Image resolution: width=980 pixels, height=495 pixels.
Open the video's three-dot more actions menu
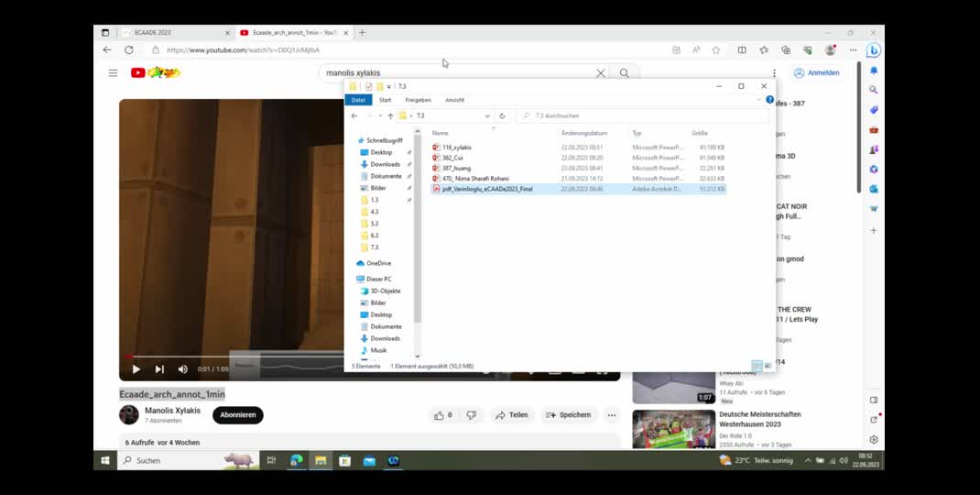click(611, 415)
